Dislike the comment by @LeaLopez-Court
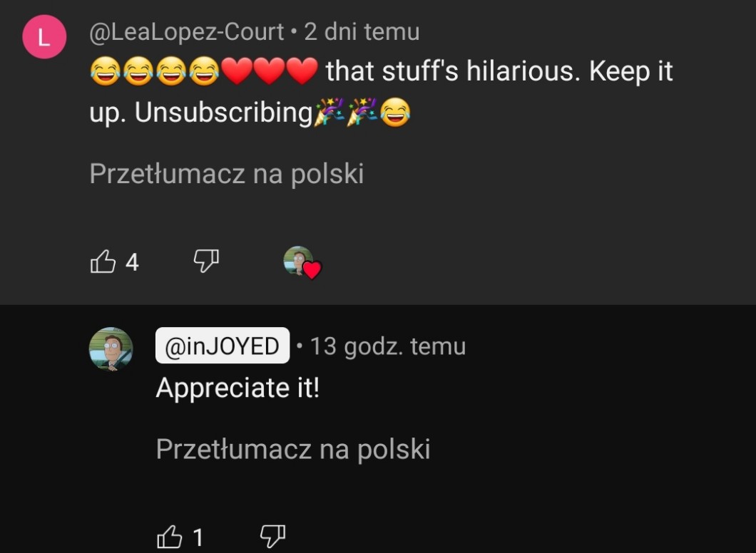The height and width of the screenshot is (553, 756). coord(206,262)
